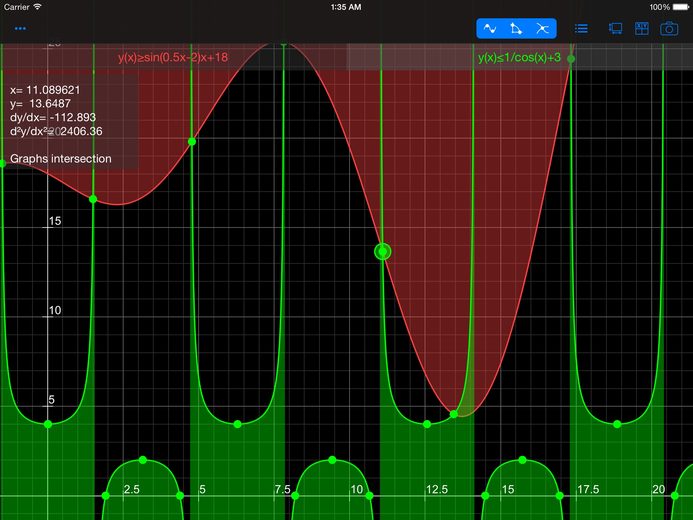Tap the x-axis label 7.5
Viewport: 693px width, 520px height.
pyautogui.click(x=282, y=490)
